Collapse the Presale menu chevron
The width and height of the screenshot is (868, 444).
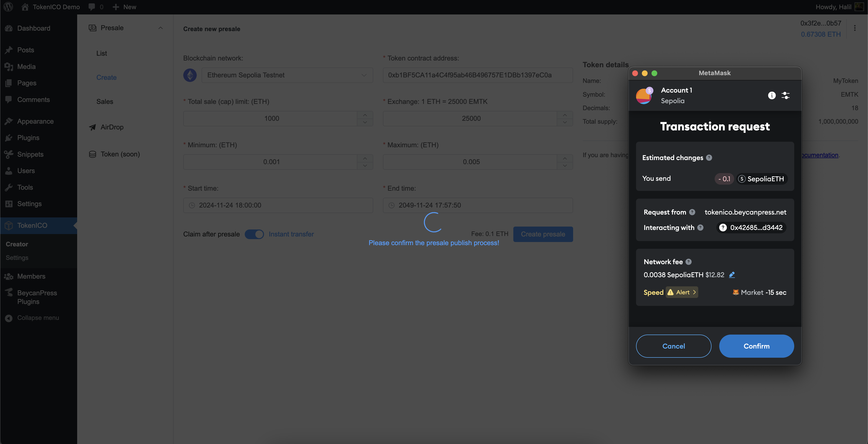tap(160, 28)
